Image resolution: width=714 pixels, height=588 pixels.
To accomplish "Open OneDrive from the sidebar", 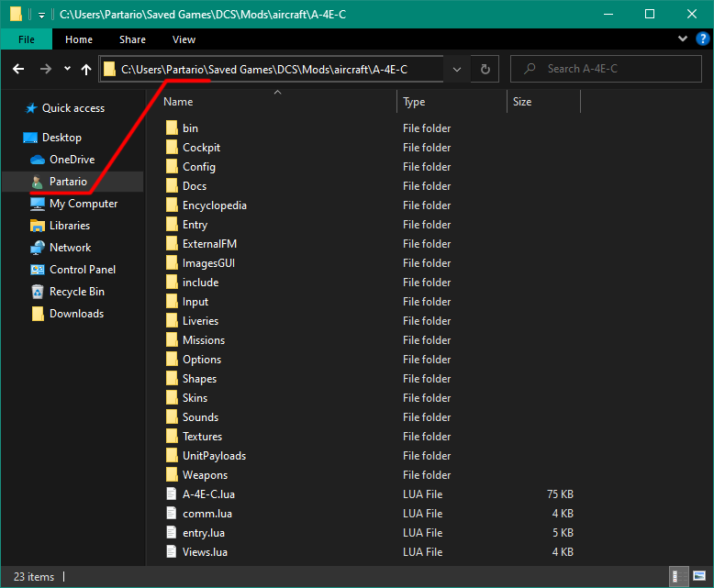I will point(62,160).
